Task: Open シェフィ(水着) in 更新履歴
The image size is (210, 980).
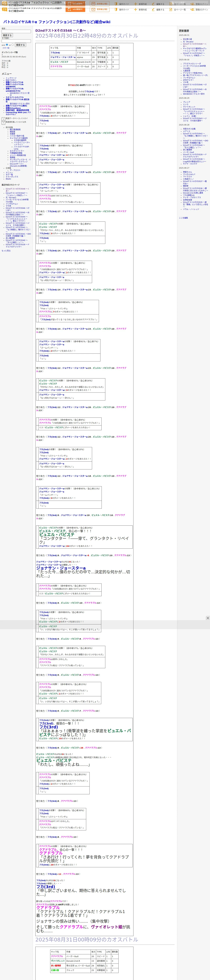Action: (189, 116)
